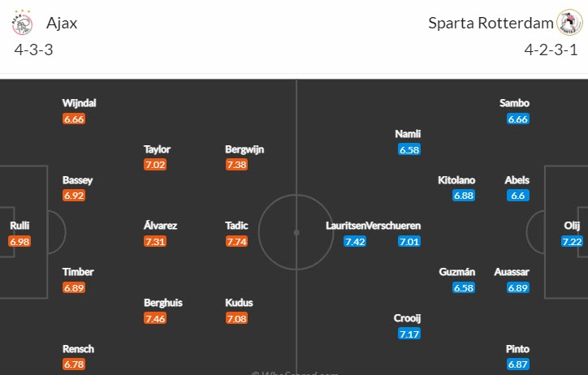Click the Ajax club crest icon
The width and height of the screenshot is (588, 375).
(x=22, y=23)
